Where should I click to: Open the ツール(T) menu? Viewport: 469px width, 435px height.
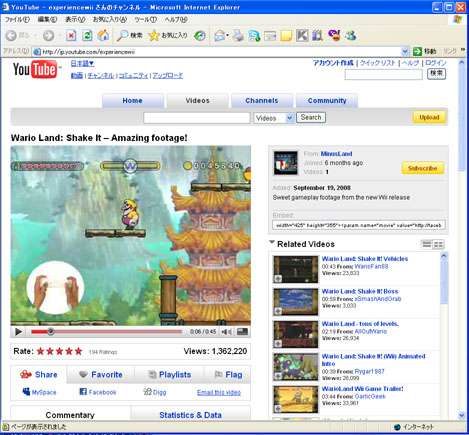(145, 20)
